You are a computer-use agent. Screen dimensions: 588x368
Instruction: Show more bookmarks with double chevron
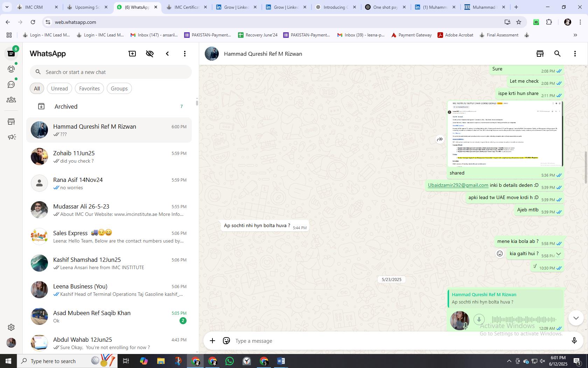[x=575, y=35]
